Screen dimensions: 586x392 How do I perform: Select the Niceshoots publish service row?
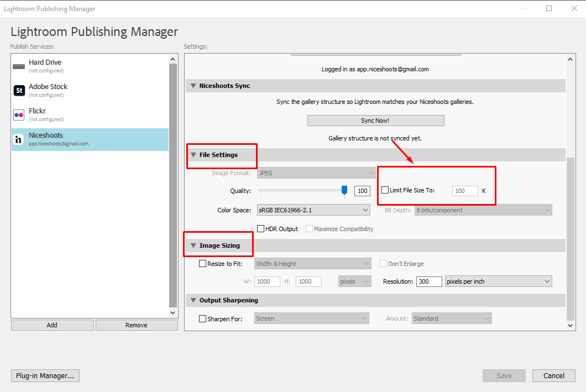[90, 139]
